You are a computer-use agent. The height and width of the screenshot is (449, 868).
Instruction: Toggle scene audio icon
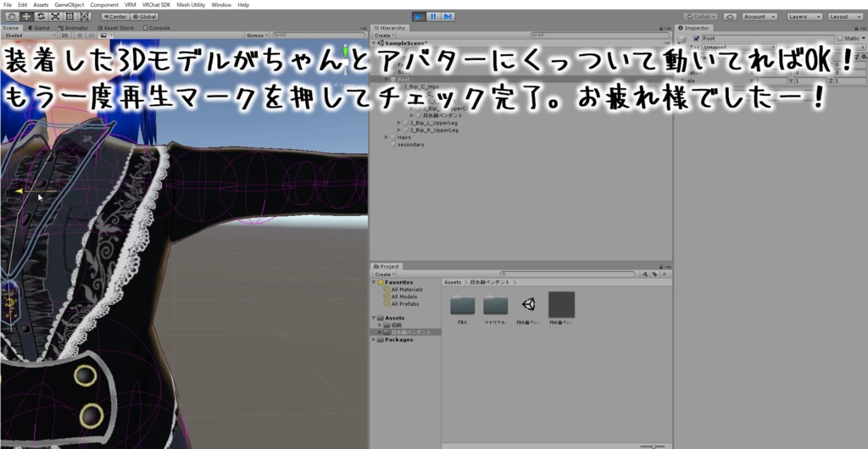pos(91,35)
